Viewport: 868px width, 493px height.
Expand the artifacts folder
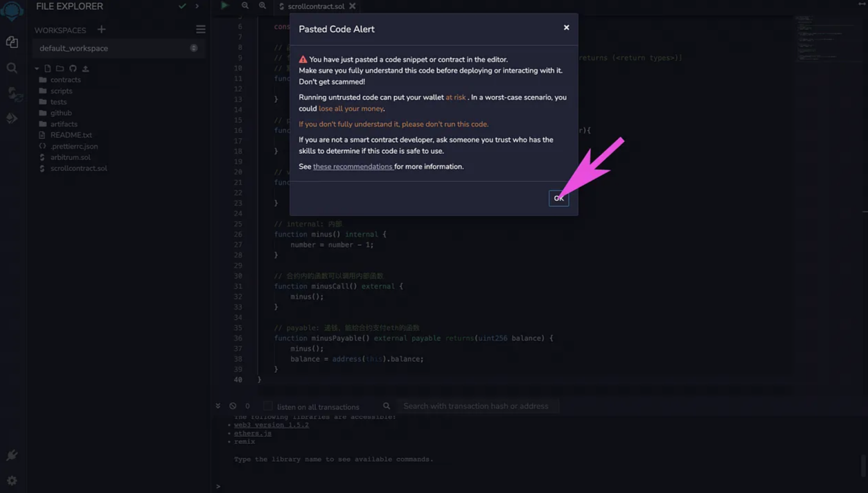(x=64, y=124)
